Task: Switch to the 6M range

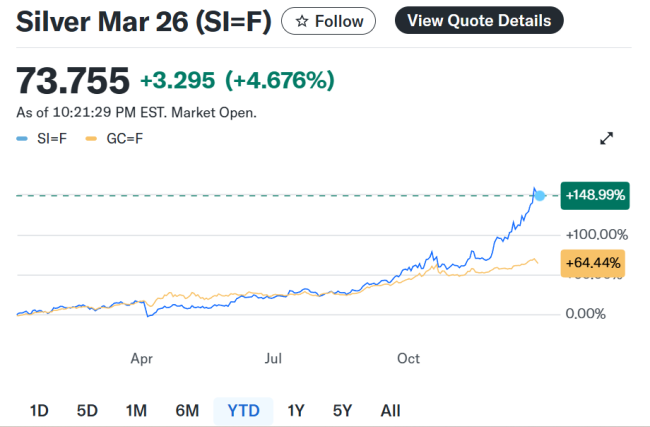Action: [x=187, y=410]
